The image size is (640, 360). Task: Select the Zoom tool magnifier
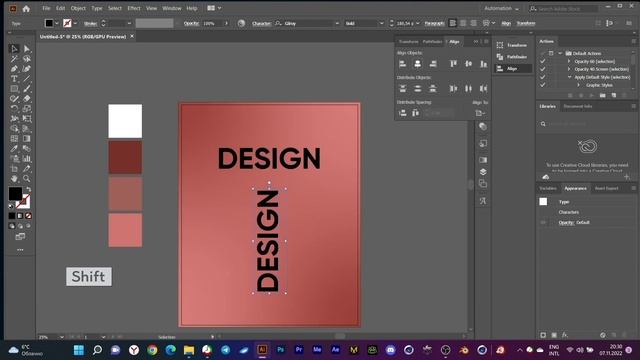point(27,178)
